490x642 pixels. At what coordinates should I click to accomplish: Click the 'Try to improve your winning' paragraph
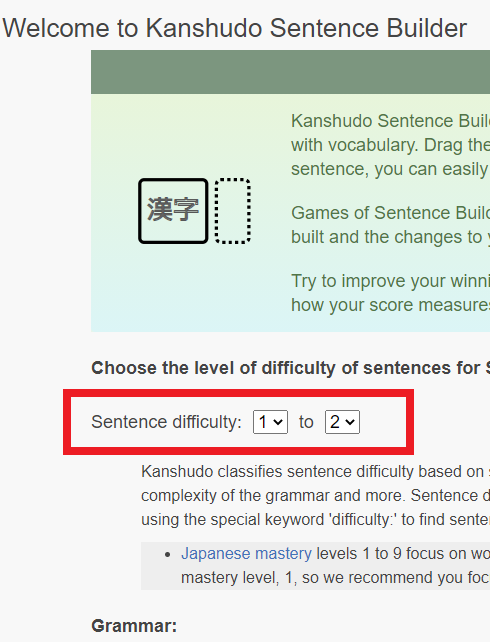(x=391, y=293)
